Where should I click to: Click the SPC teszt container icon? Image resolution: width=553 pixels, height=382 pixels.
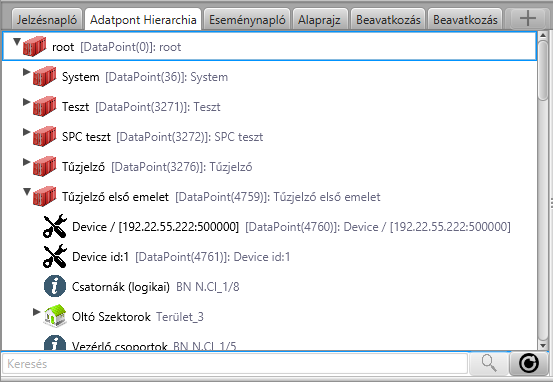(44, 136)
